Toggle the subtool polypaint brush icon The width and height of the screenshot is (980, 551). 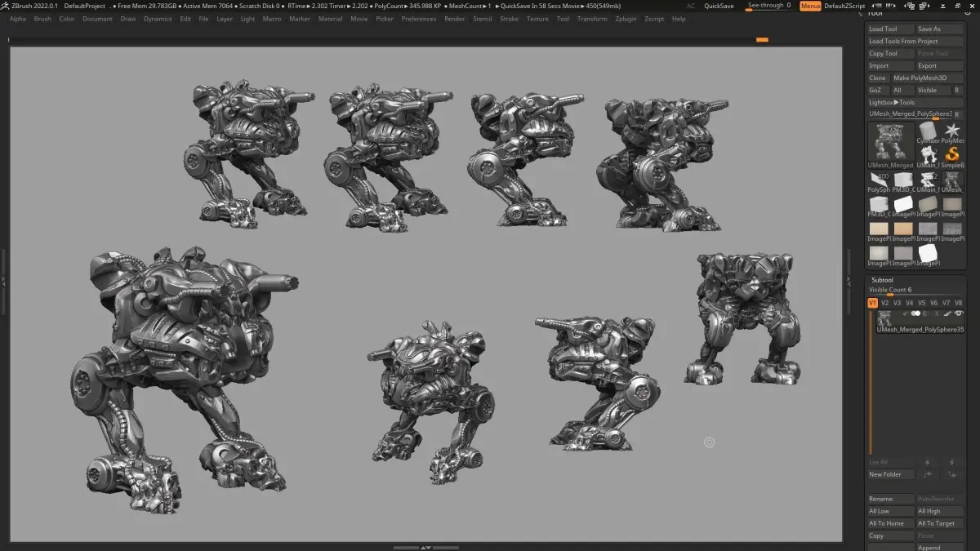pos(948,313)
